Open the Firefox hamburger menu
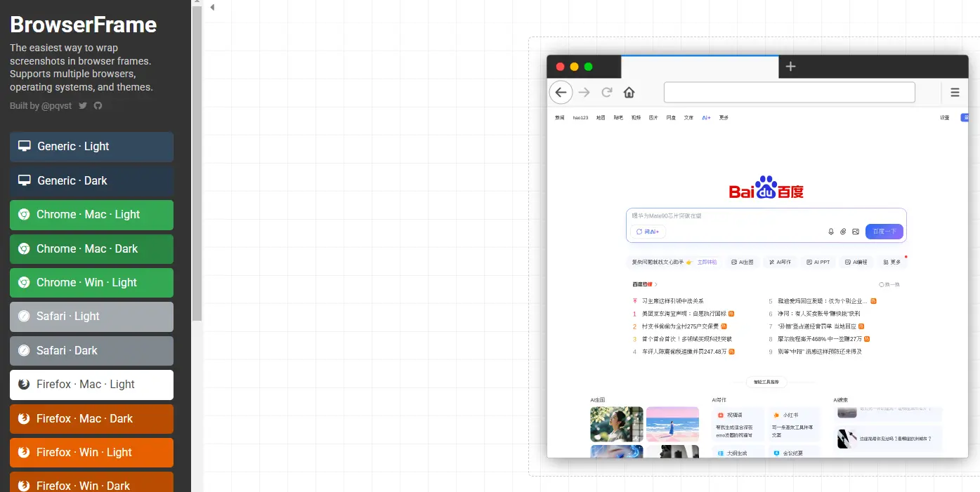The image size is (980, 492). (x=955, y=92)
